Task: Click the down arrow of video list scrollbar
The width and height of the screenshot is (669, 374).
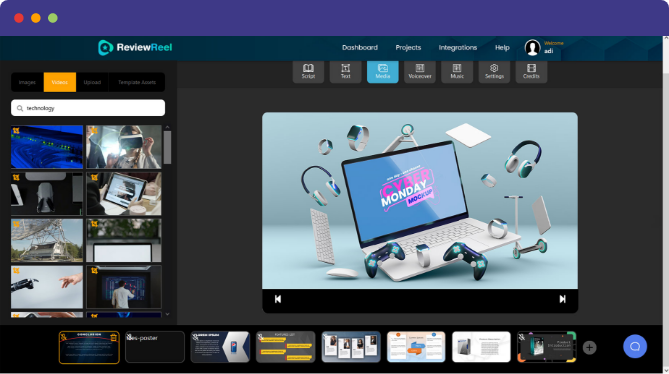Action: [x=167, y=314]
